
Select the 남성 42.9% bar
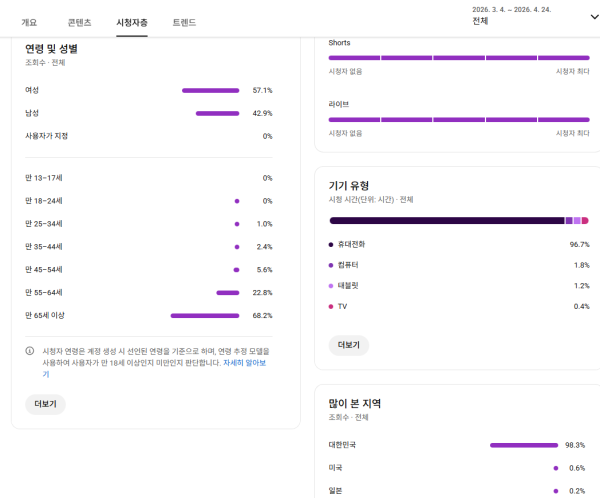217,113
